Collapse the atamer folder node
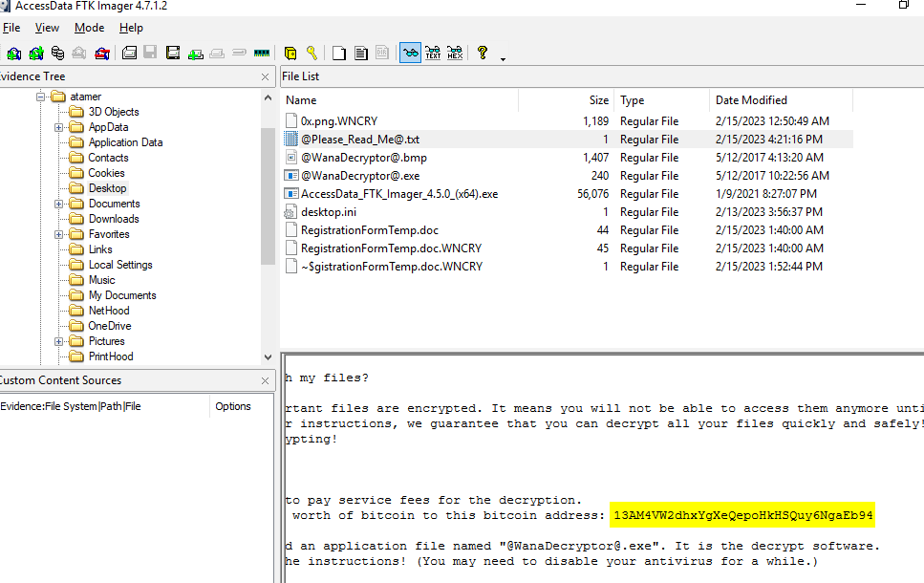Screen dimensions: 924x583 point(41,97)
